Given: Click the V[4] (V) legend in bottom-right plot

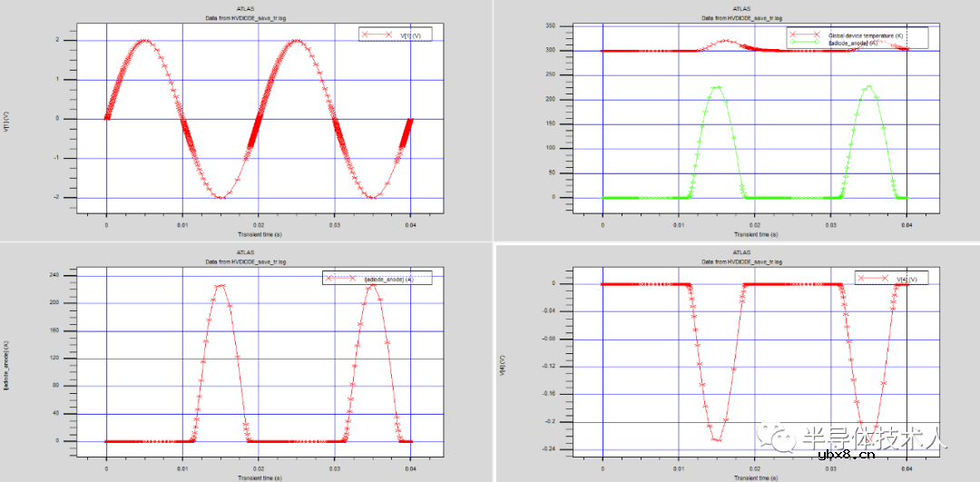Looking at the screenshot, I should click(896, 279).
